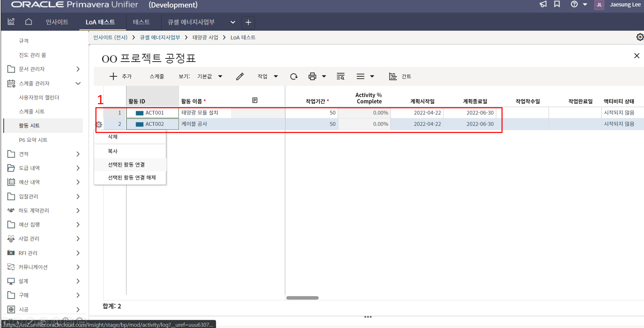The height and width of the screenshot is (328, 644).
Task: Click the pencil edit icon in toolbar
Action: pyautogui.click(x=240, y=76)
